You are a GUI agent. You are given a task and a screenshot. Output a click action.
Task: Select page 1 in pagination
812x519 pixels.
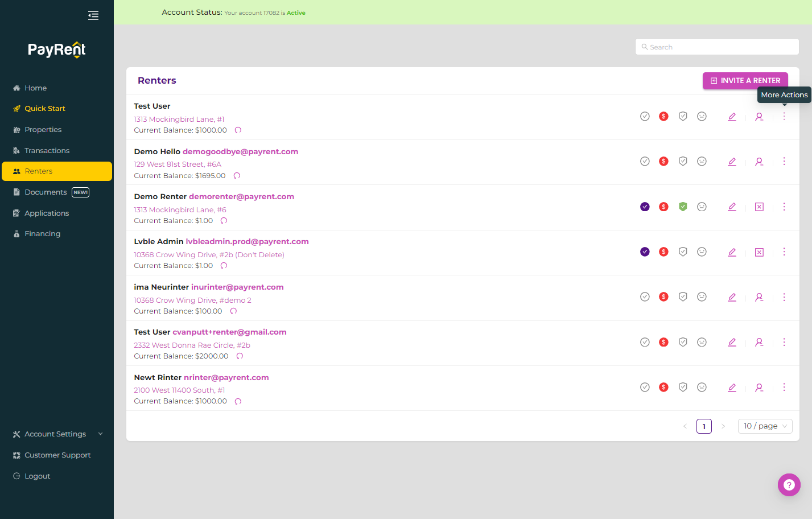704,426
